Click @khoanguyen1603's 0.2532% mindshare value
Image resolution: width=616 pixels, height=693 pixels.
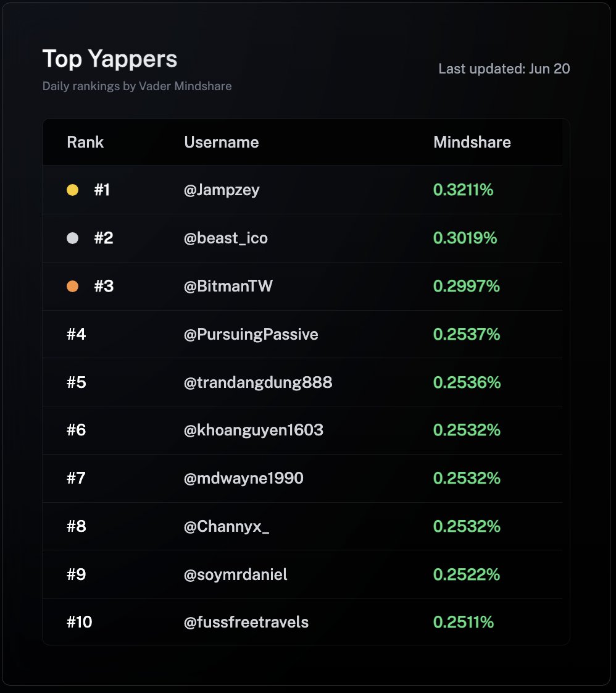[x=467, y=430]
